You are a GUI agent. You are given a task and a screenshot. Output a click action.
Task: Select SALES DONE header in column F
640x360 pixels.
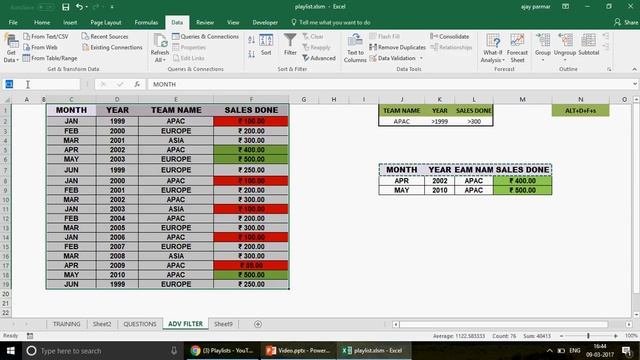click(251, 110)
